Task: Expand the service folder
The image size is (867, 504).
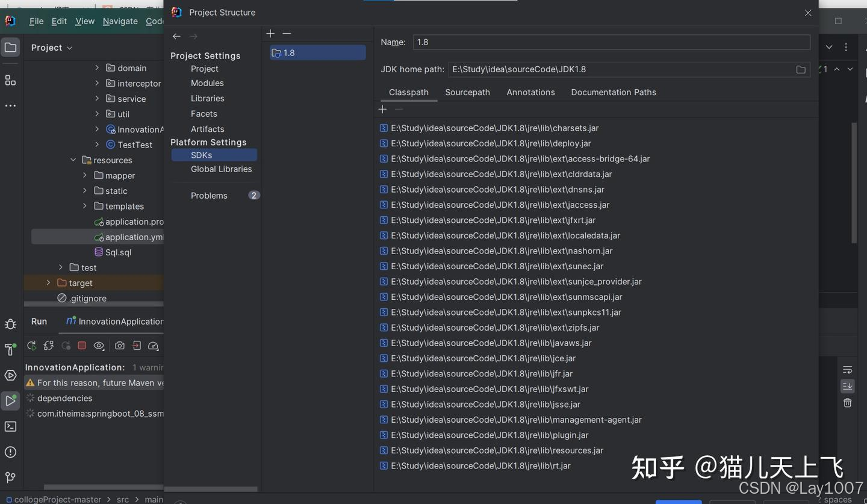Action: [x=97, y=98]
